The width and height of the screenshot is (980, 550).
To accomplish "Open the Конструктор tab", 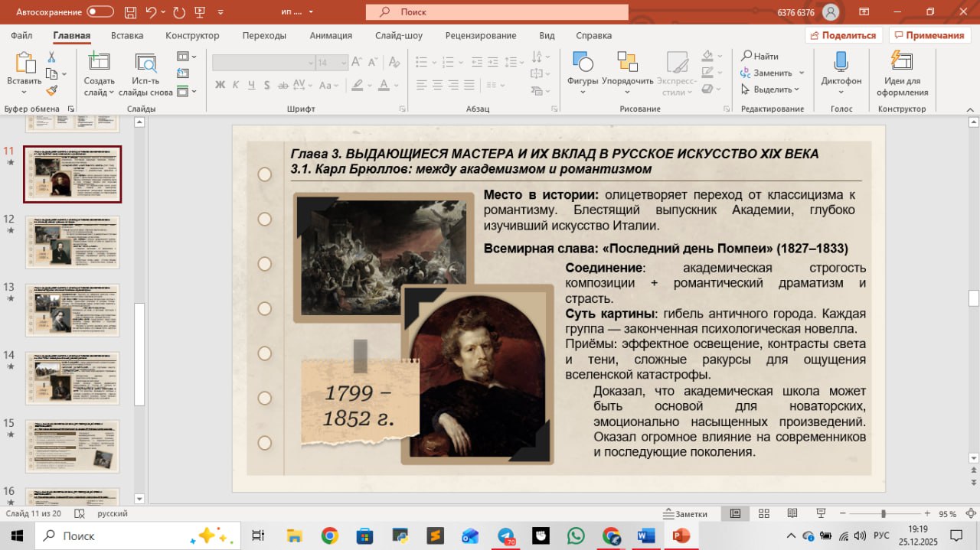I will click(x=192, y=35).
